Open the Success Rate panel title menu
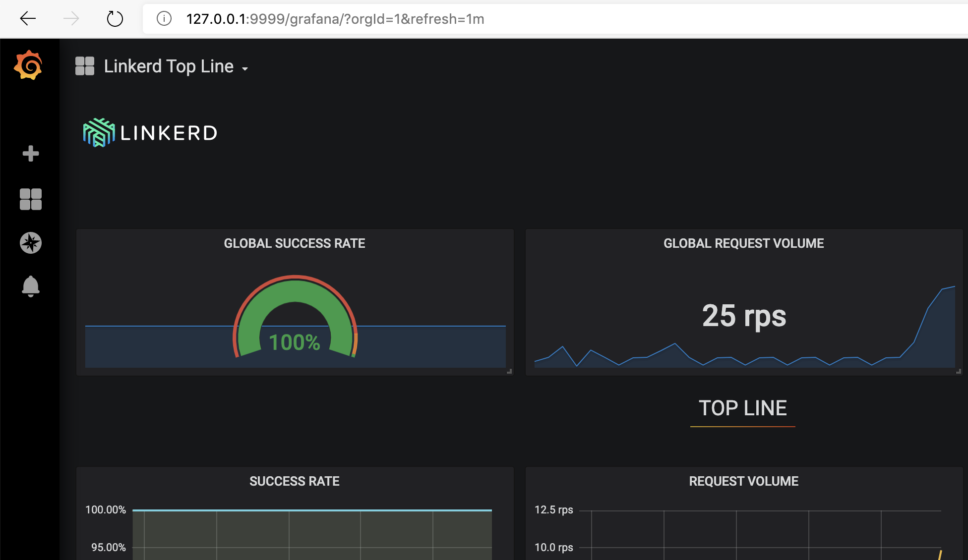The image size is (968, 560). coord(295,481)
